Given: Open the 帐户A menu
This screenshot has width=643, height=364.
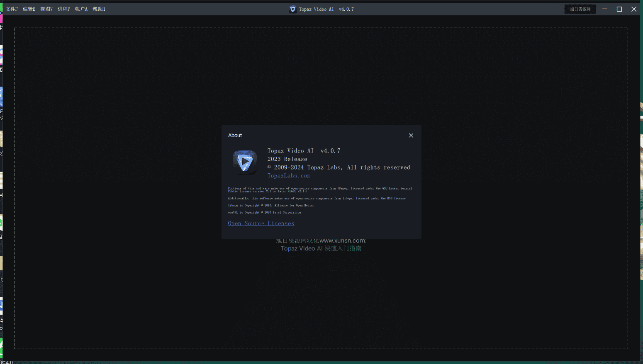Looking at the screenshot, I should pos(81,9).
